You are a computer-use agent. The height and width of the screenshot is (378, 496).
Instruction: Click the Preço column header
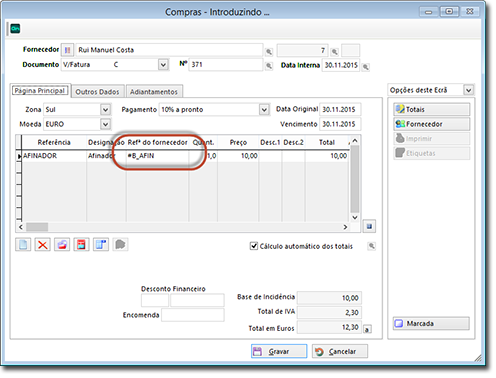coord(238,142)
